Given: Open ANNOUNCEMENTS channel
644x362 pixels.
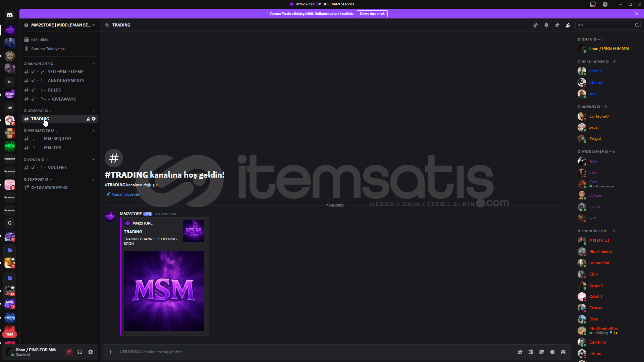Looking at the screenshot, I should pyautogui.click(x=60, y=81).
